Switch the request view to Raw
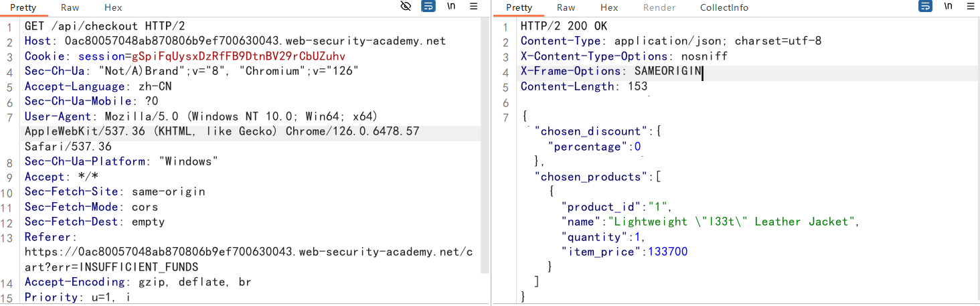980x306 pixels. 70,7
